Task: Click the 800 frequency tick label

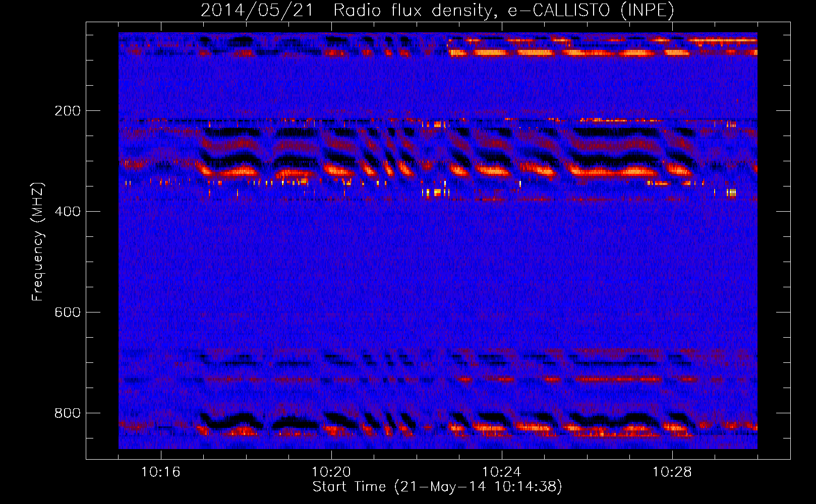Action: click(x=68, y=413)
